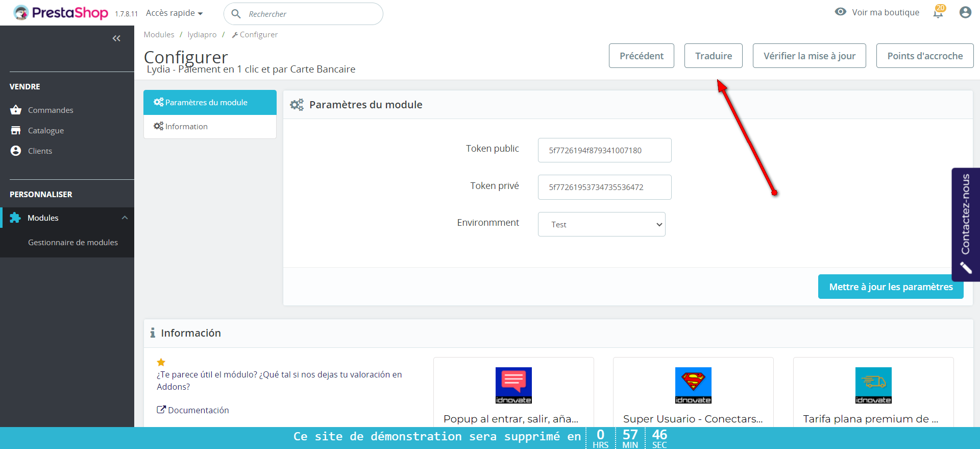The image size is (980, 449).
Task: Click the eye icon beside Voir ma boutique
Action: [x=840, y=12]
